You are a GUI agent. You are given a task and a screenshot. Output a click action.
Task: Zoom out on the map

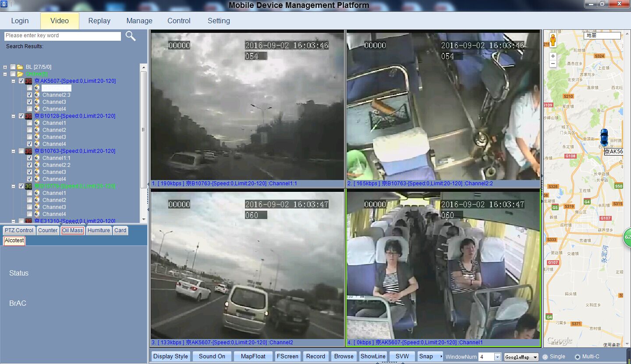[553, 64]
